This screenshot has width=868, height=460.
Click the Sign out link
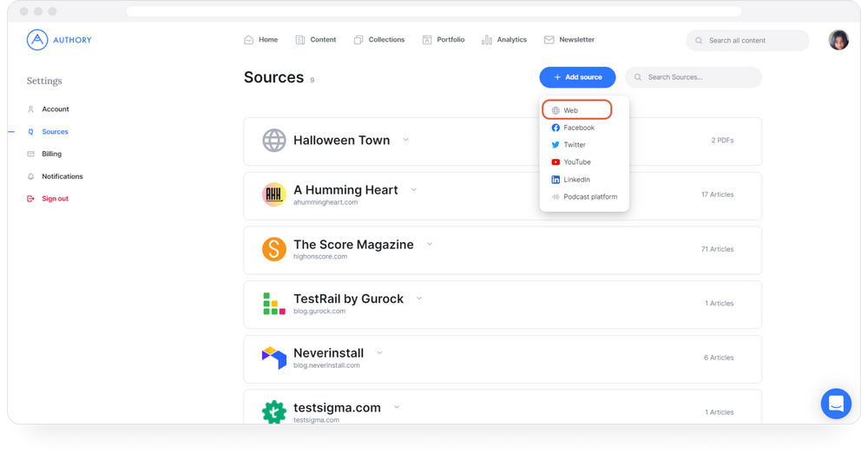55,199
